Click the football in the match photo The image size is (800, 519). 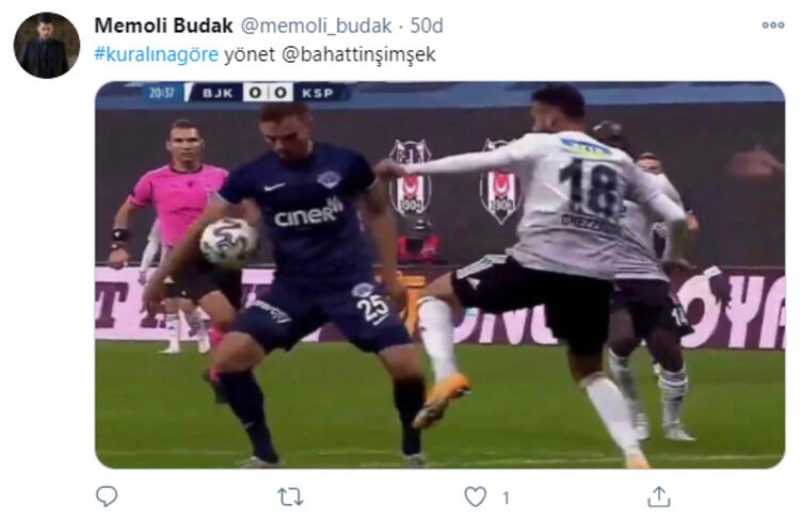(x=228, y=242)
